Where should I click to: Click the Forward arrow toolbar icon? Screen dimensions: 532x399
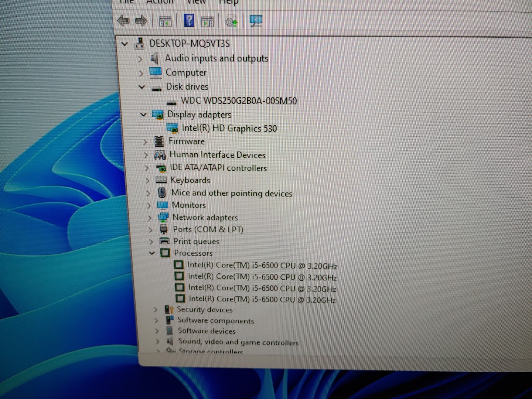click(x=141, y=21)
